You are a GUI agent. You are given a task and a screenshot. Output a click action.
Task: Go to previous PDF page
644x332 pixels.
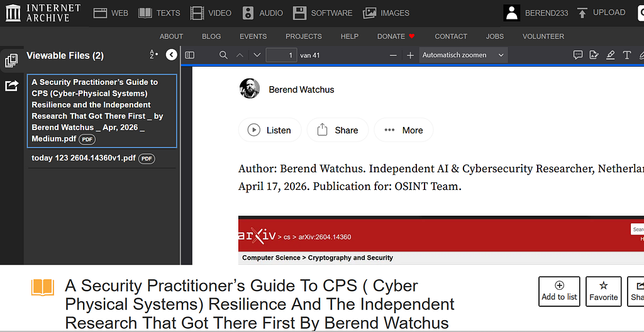point(240,55)
